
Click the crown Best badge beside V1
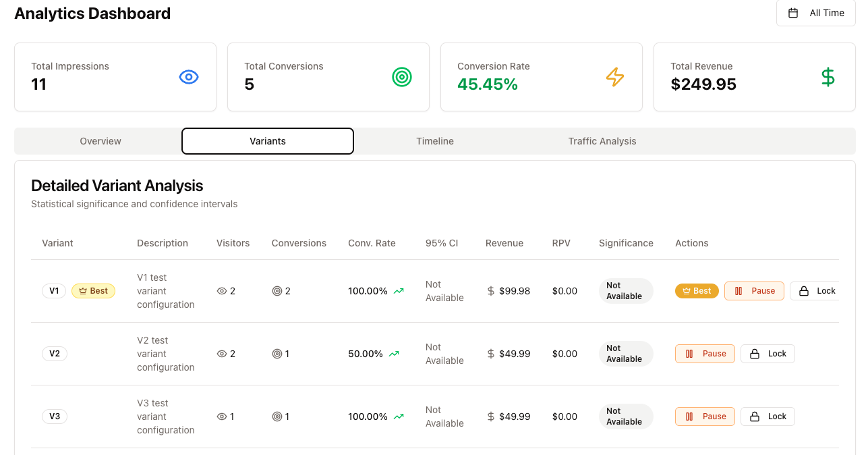[x=93, y=291]
